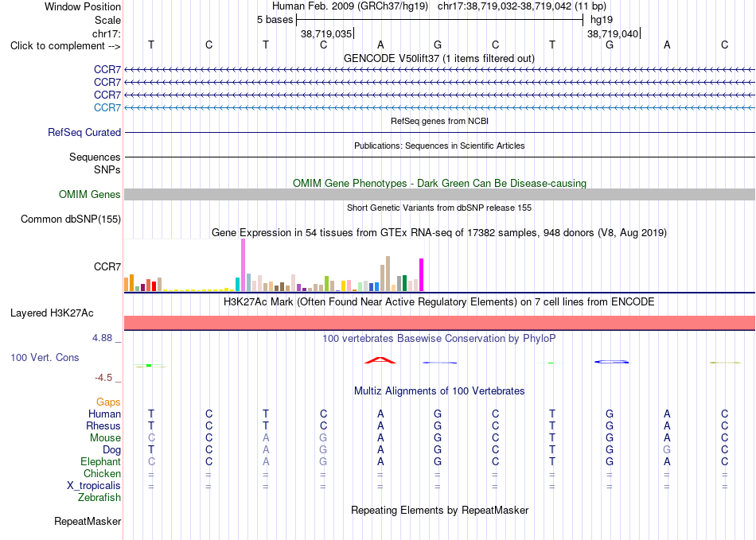
Task: Click 'GENCODE V50lift37 (1 items filtered out)' title
Action: pyautogui.click(x=438, y=58)
